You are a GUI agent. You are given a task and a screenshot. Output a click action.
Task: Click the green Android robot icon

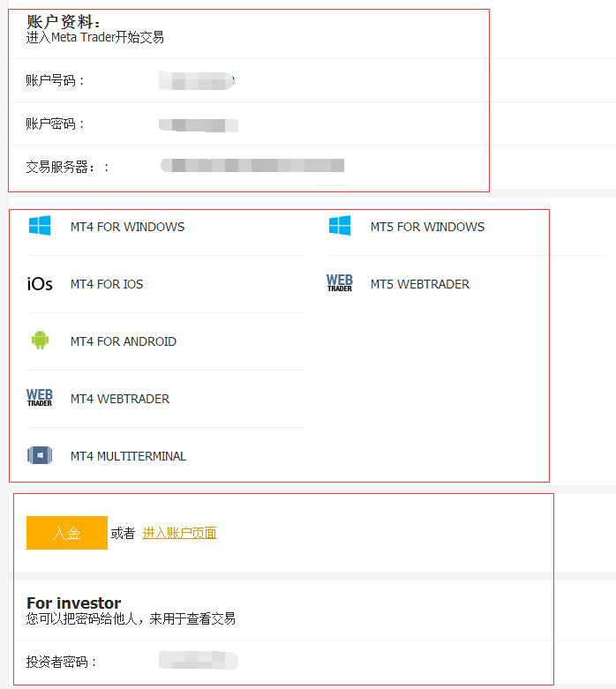tap(40, 341)
